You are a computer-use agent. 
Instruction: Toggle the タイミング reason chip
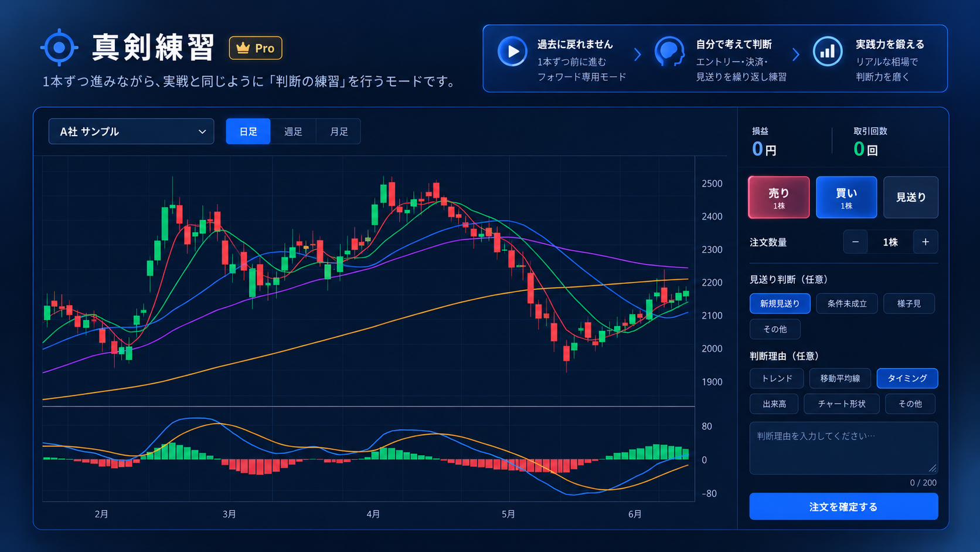coord(907,378)
